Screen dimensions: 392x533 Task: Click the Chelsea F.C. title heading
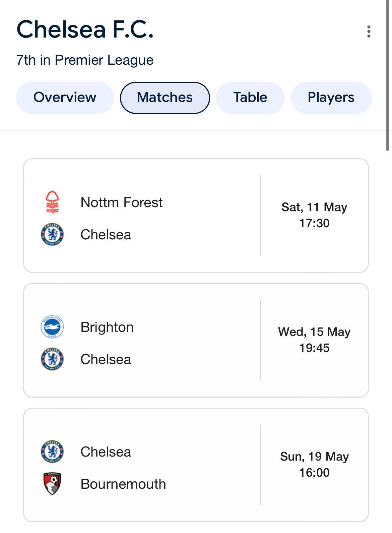[85, 29]
